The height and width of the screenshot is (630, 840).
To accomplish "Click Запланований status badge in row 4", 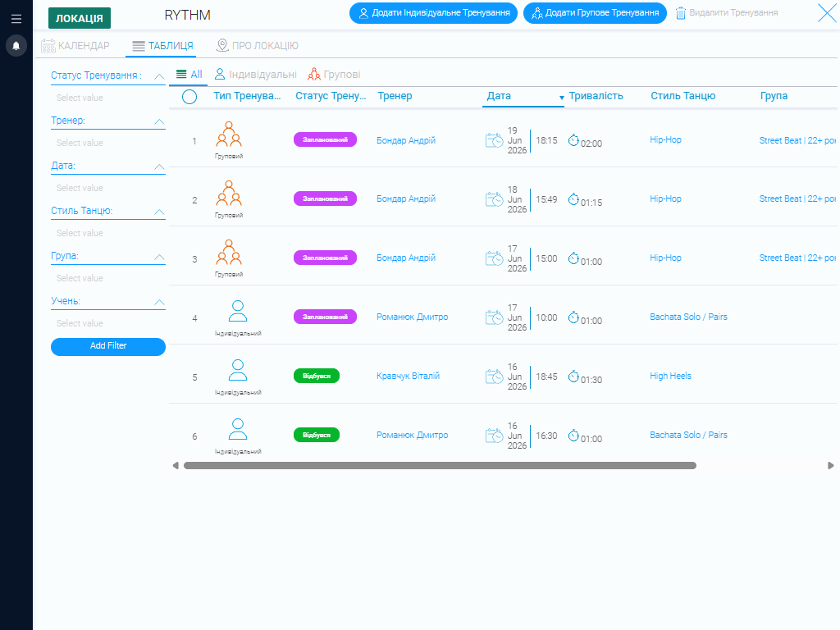I will (325, 317).
